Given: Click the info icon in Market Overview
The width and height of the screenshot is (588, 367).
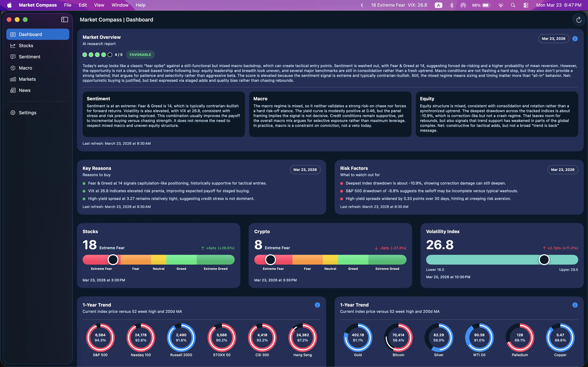Looking at the screenshot, I should click(575, 39).
